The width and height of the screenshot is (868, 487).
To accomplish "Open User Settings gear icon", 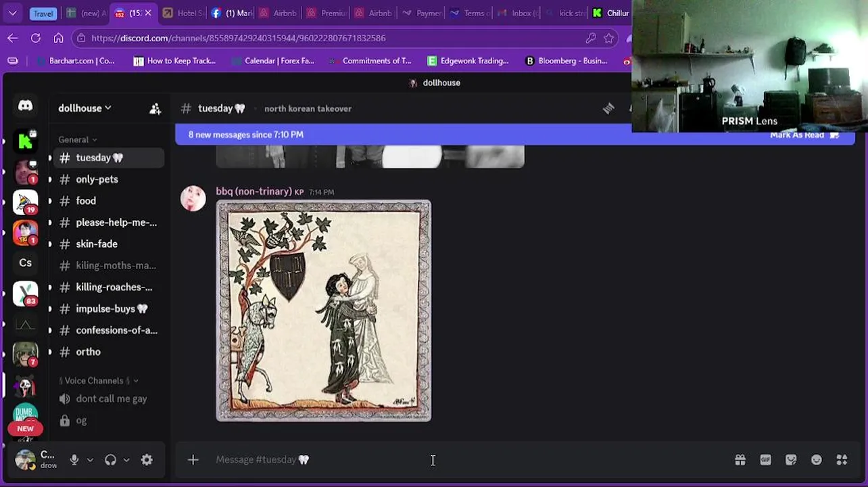I will pos(147,460).
